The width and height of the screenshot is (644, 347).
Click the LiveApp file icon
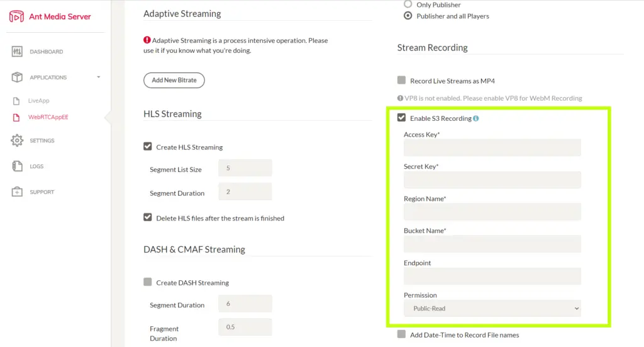click(16, 101)
